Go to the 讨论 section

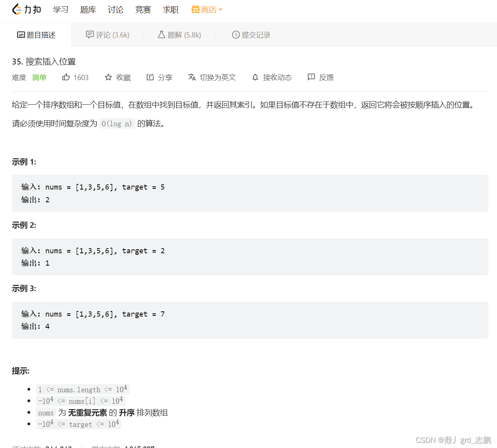click(115, 9)
